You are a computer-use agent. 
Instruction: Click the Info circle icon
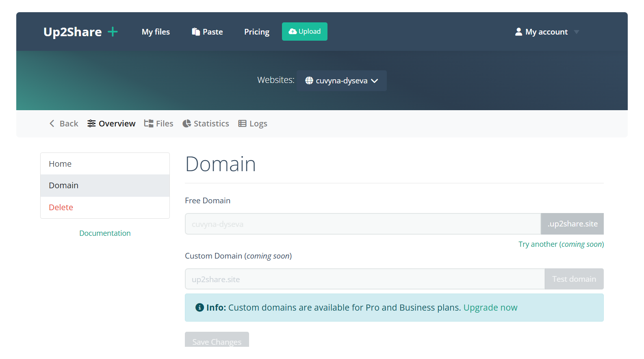pyautogui.click(x=199, y=307)
